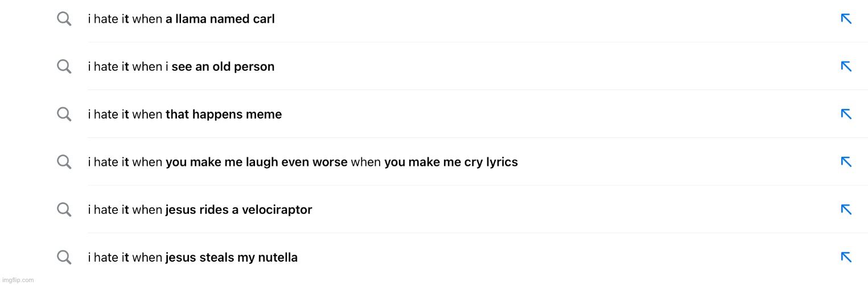Open the suggestion 'i hate it when that happens meme'
868x285 pixels.
pos(184,115)
